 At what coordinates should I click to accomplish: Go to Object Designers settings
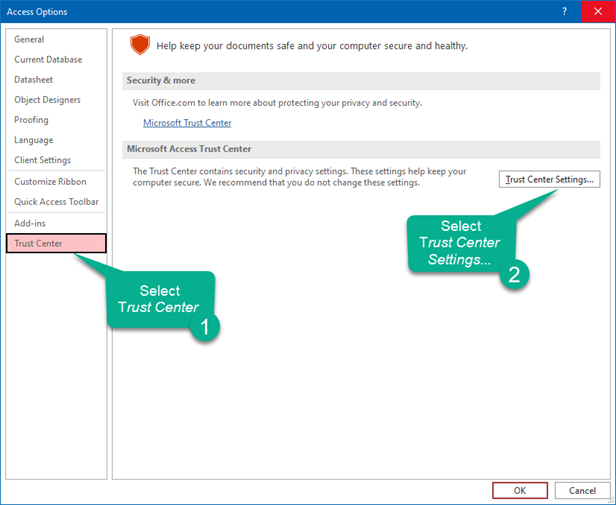pos(47,100)
